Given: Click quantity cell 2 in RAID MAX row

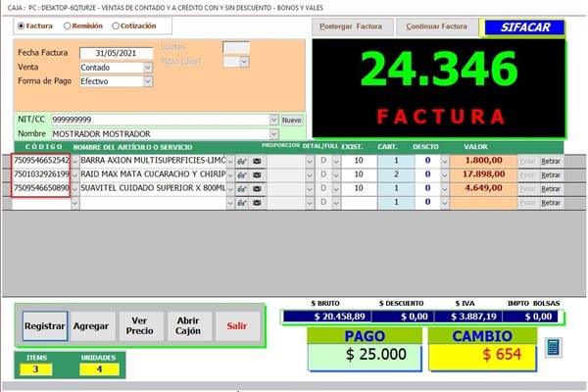Looking at the screenshot, I should coord(396,174).
